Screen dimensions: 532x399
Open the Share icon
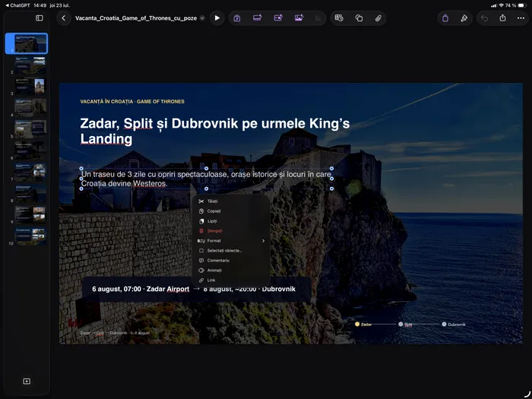point(502,18)
